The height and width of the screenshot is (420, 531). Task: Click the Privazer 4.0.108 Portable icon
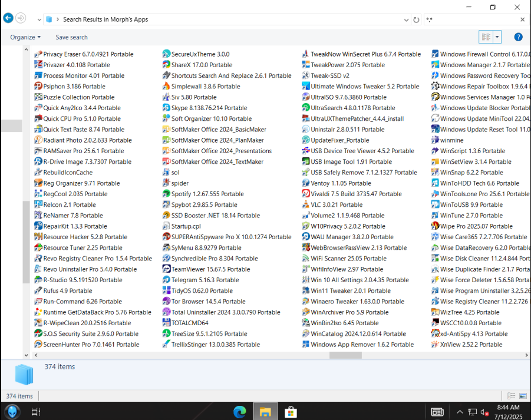point(38,65)
